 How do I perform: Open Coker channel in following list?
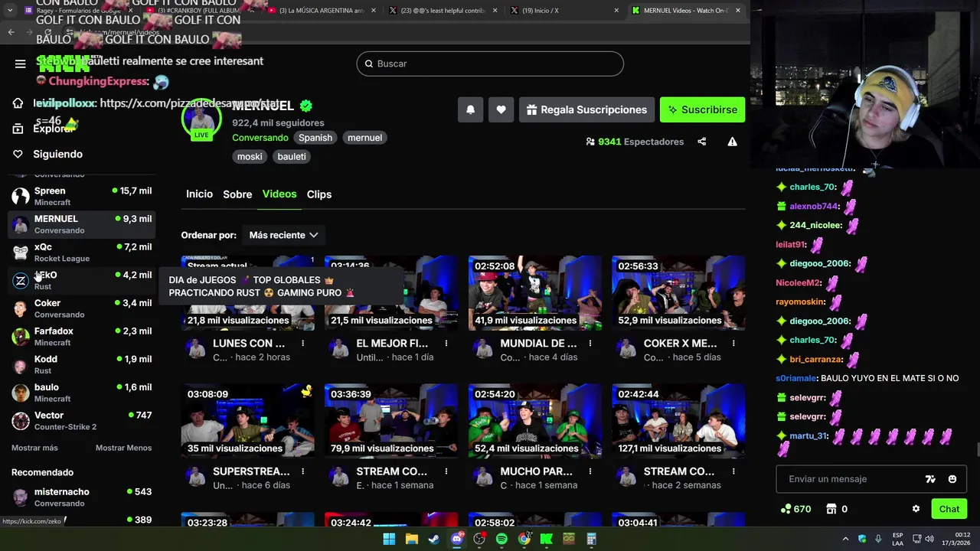(x=82, y=308)
